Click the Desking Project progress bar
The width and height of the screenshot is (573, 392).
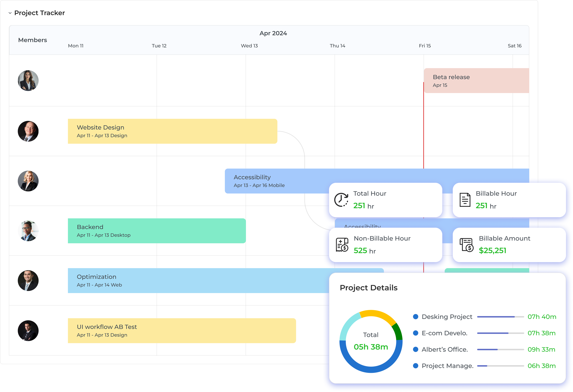[x=500, y=317]
